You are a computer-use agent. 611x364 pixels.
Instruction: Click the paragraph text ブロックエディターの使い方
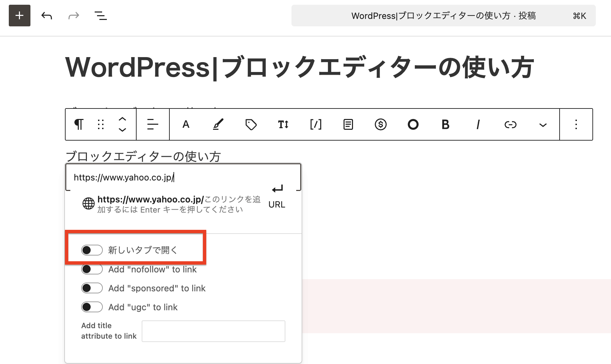(143, 156)
